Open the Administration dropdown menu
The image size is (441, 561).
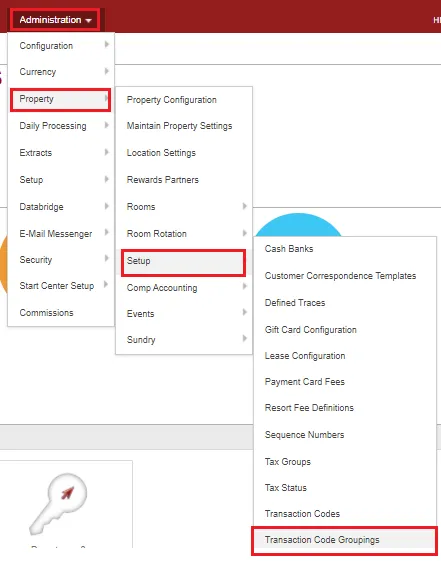[55, 20]
